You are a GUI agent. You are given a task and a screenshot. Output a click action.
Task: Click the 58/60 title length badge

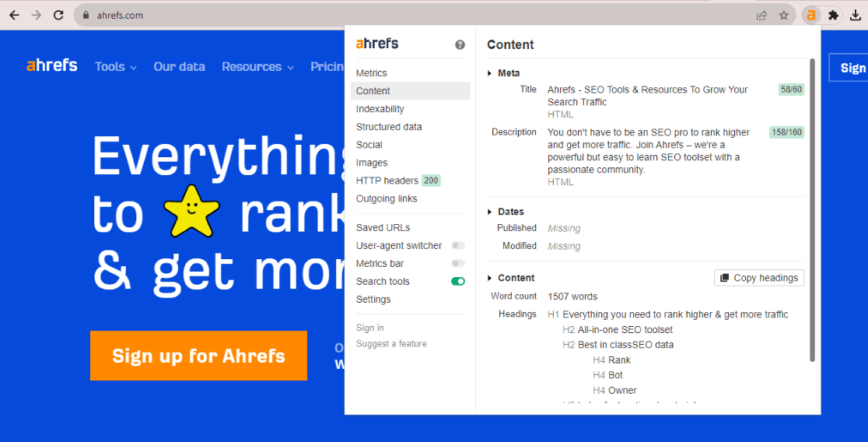click(791, 89)
